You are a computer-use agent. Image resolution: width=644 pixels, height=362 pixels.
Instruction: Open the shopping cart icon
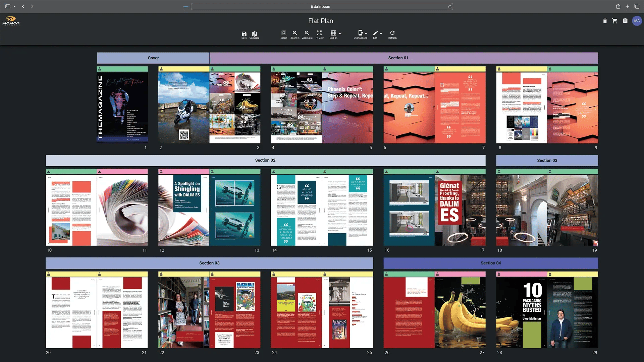coord(614,21)
